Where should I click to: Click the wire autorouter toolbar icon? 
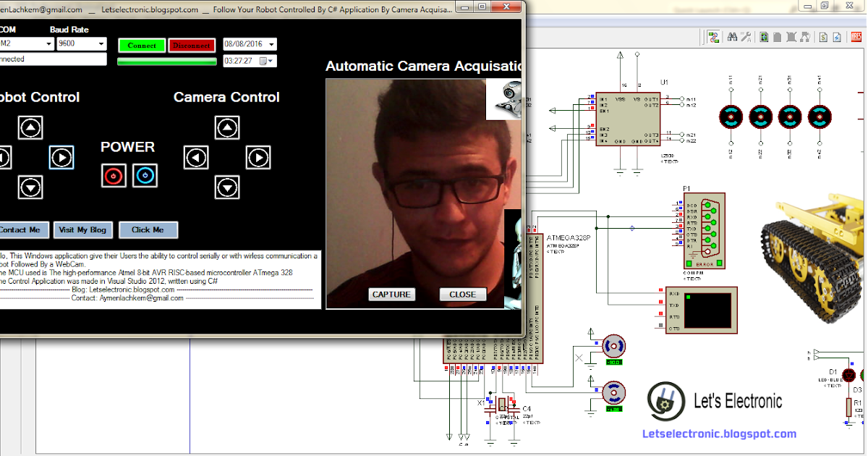pyautogui.click(x=712, y=38)
